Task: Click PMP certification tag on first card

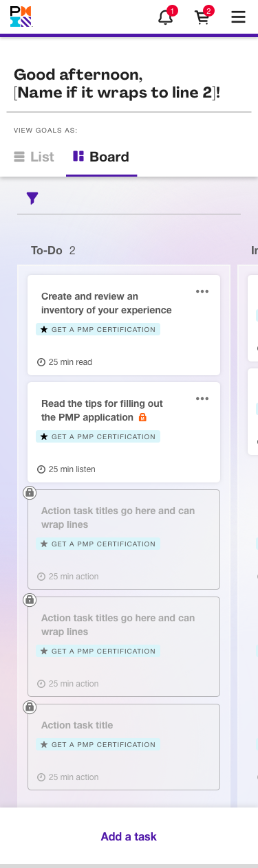Action: coord(98,329)
